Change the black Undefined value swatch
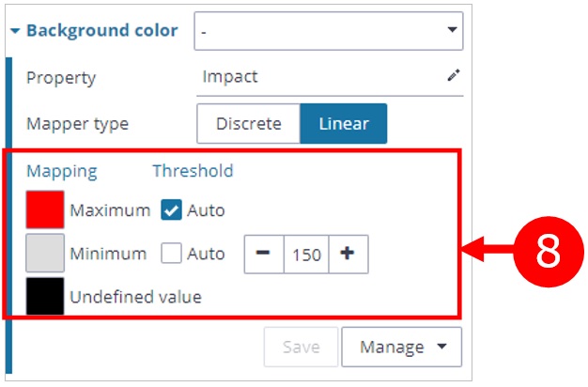This screenshot has width=588, height=387. point(45,296)
